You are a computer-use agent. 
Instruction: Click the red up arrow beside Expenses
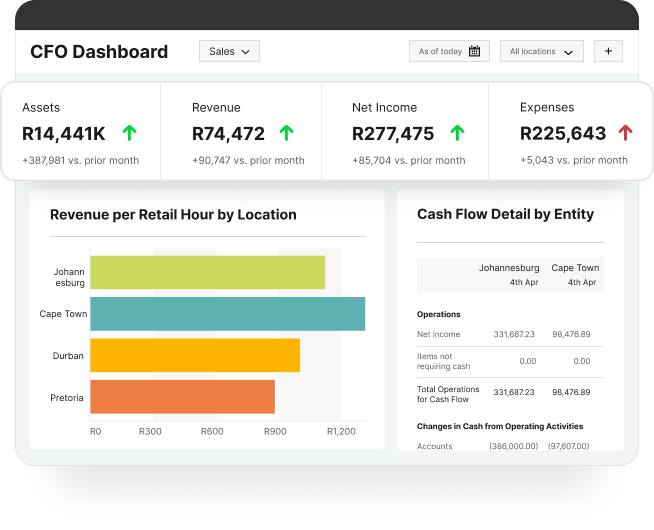point(626,132)
